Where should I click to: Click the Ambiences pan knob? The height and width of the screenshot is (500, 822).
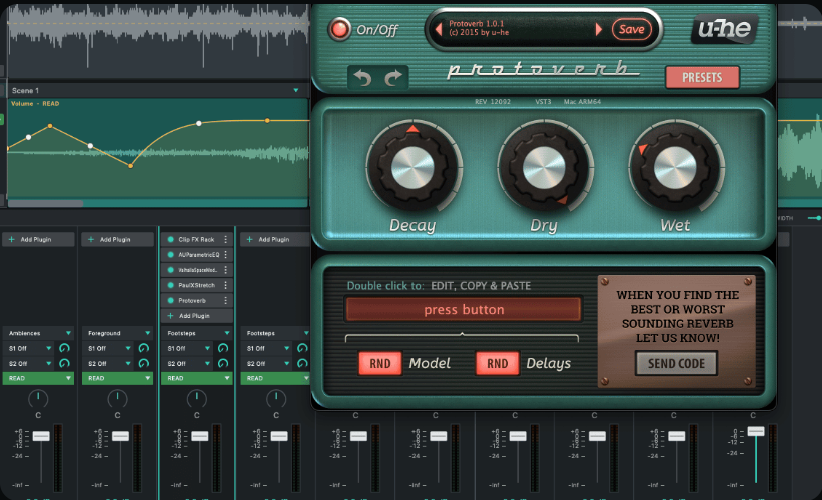pyautogui.click(x=38, y=399)
